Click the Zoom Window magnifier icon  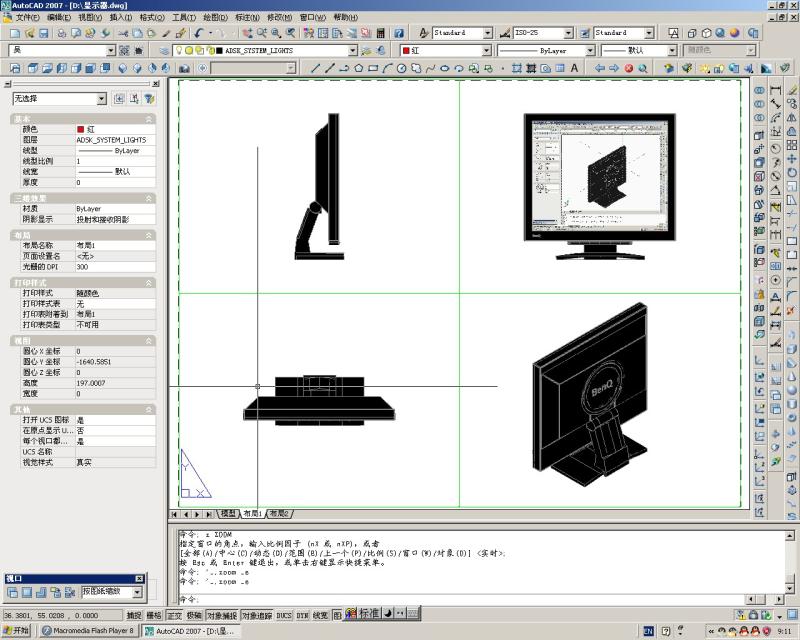(x=276, y=33)
